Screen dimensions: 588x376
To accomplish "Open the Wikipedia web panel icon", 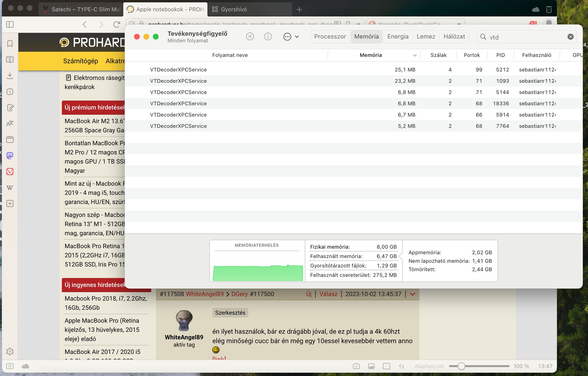I will 10,188.
